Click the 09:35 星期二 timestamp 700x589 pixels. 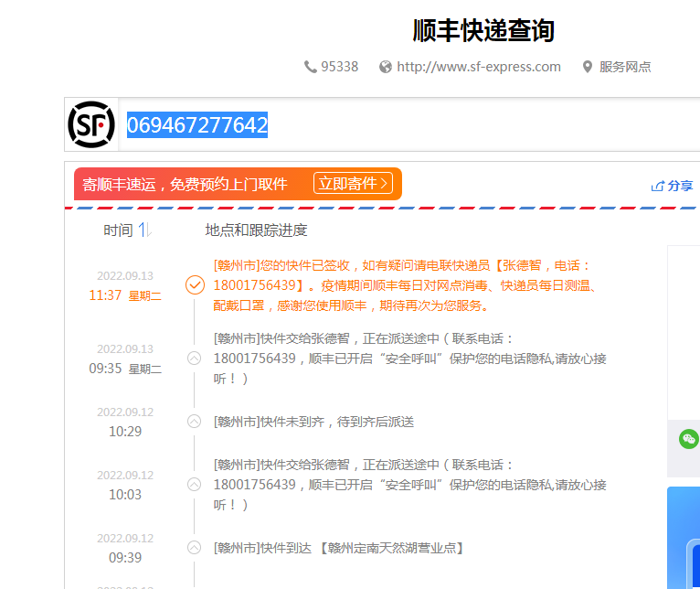pyautogui.click(x=125, y=369)
